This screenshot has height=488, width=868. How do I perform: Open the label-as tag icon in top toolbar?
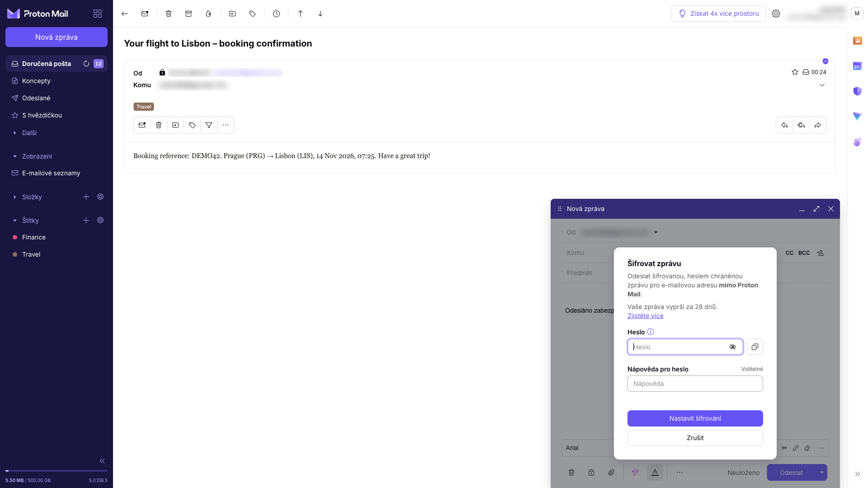click(252, 14)
